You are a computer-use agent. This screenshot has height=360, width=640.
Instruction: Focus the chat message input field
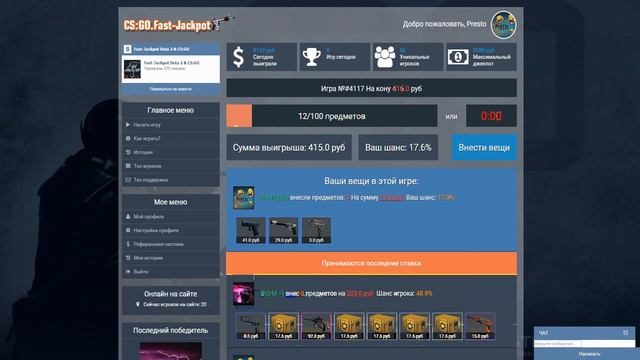585,344
